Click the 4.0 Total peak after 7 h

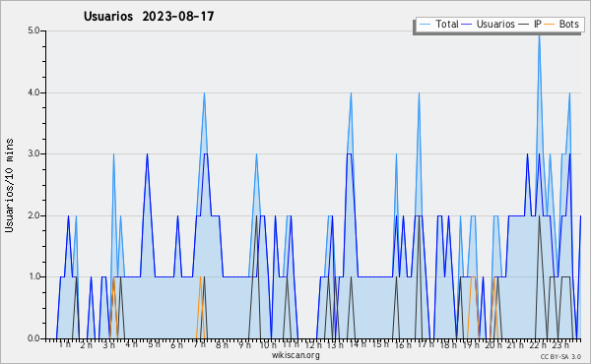204,94
